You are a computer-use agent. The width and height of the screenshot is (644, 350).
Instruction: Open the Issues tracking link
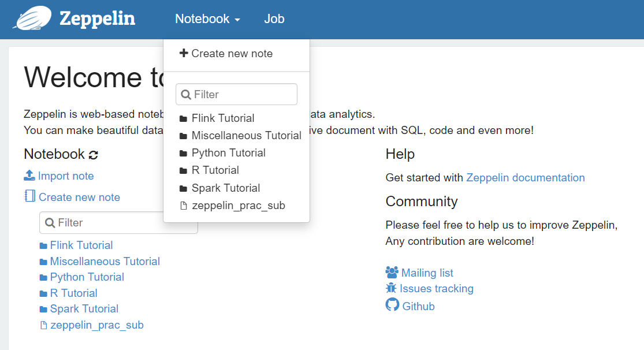[436, 288]
